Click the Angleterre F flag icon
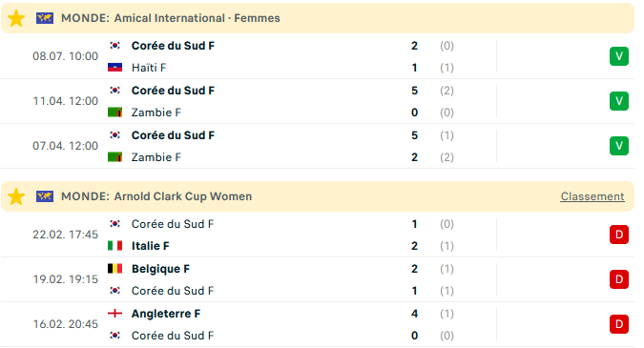The width and height of the screenshot is (644, 348). 115,314
